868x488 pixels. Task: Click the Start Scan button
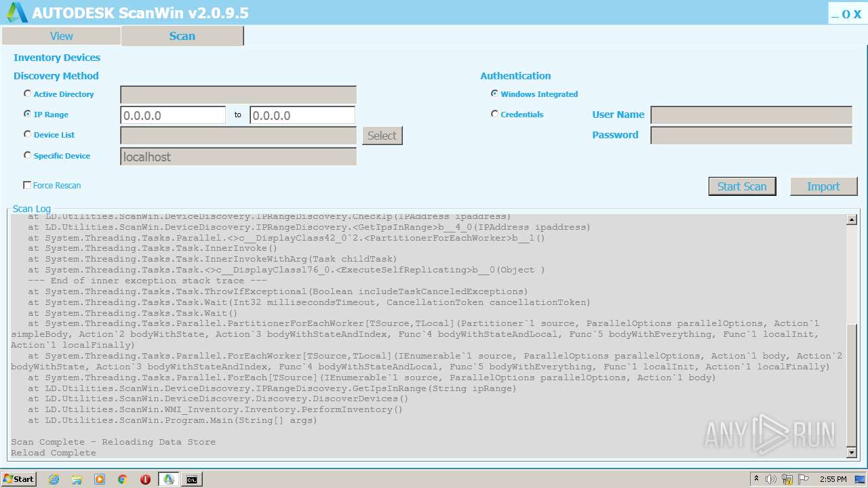[x=742, y=186]
